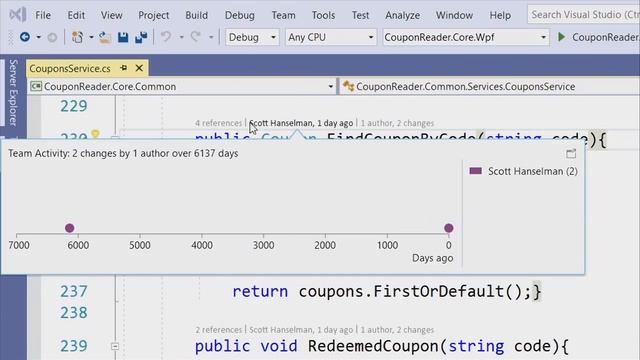Click the Navigate Forward icon
640x360 pixels.
click(x=52, y=38)
